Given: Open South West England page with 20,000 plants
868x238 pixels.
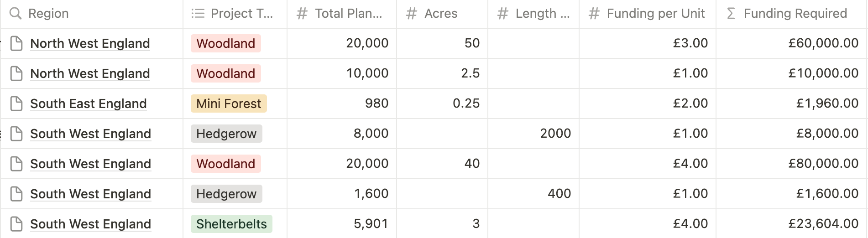Looking at the screenshot, I should point(90,164).
